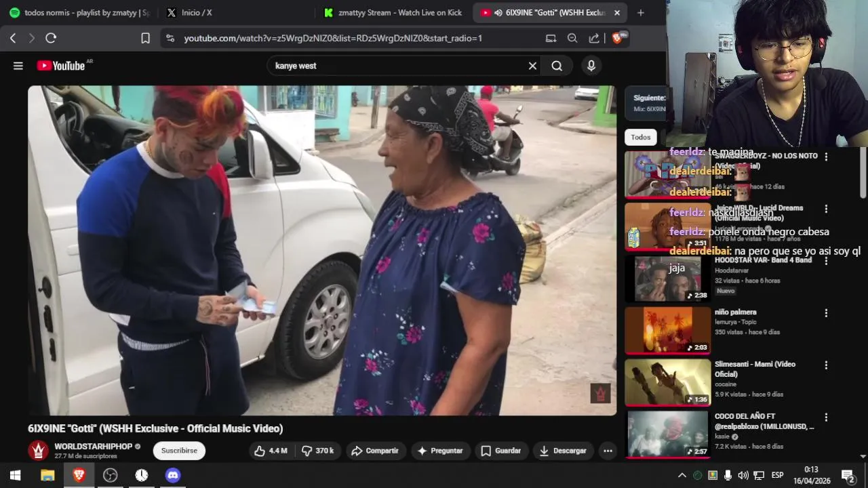Bookmark this page with bookmark icon
868x488 pixels.
[x=145, y=39]
